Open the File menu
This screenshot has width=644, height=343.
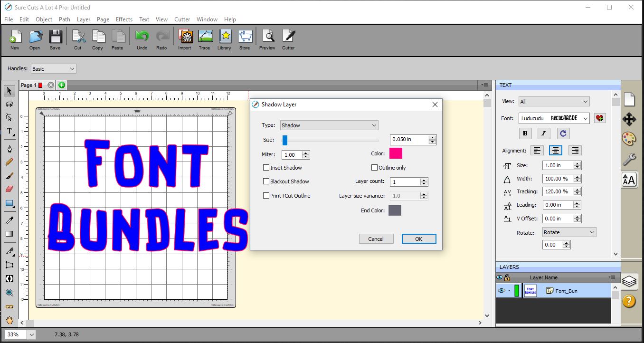(x=9, y=19)
